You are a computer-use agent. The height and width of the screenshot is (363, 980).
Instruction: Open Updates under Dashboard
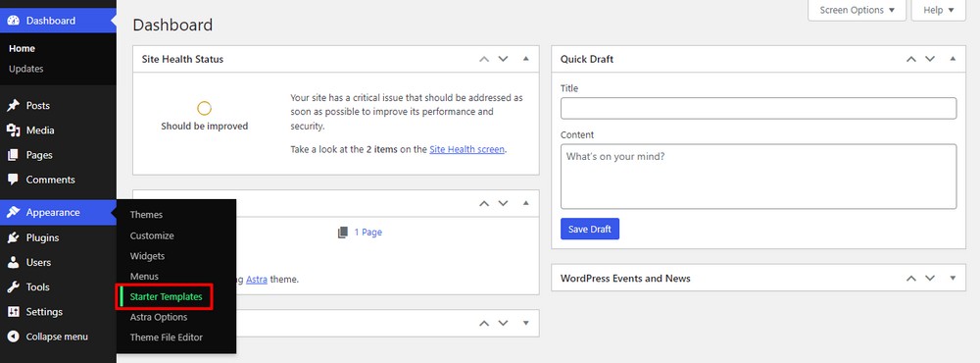coord(26,69)
